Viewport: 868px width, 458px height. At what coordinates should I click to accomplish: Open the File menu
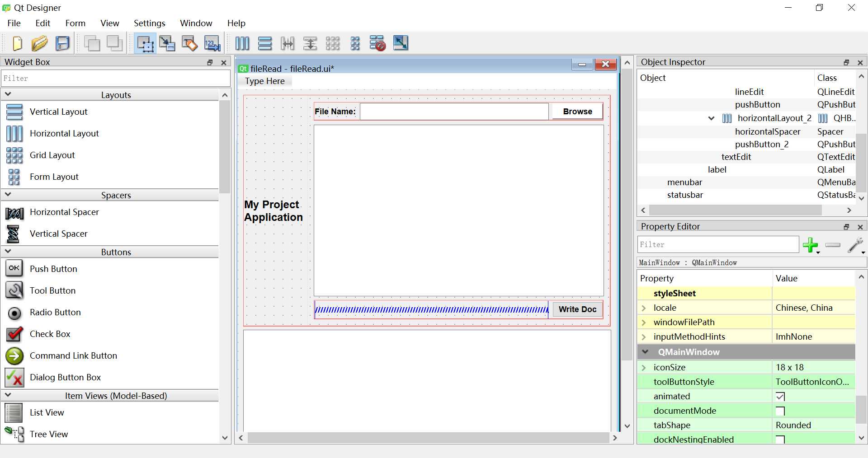(14, 23)
